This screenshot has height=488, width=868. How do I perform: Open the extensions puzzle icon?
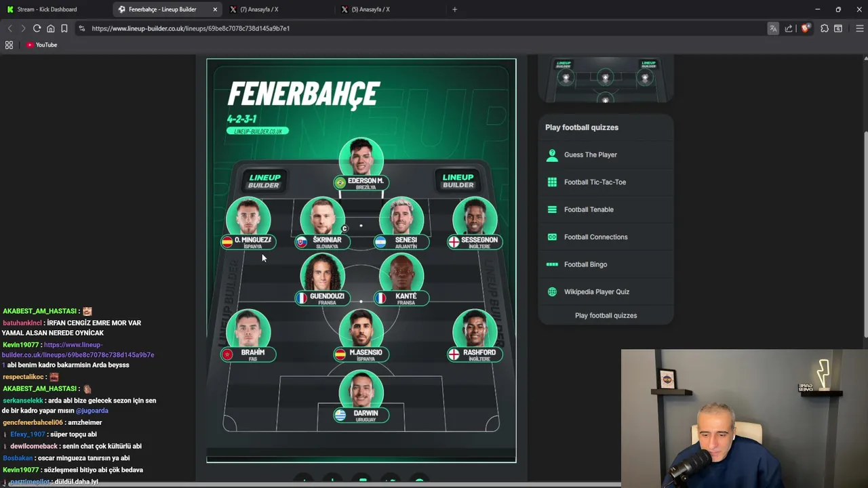pyautogui.click(x=825, y=28)
